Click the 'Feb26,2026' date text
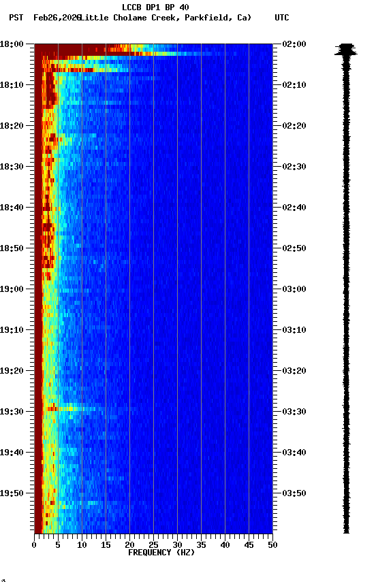The image size is (376, 588). (x=57, y=18)
